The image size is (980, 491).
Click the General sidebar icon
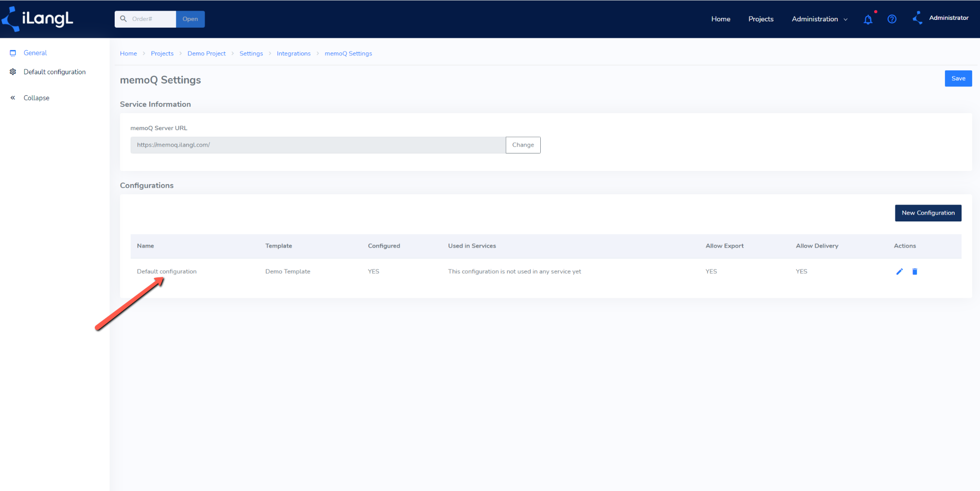pyautogui.click(x=13, y=53)
